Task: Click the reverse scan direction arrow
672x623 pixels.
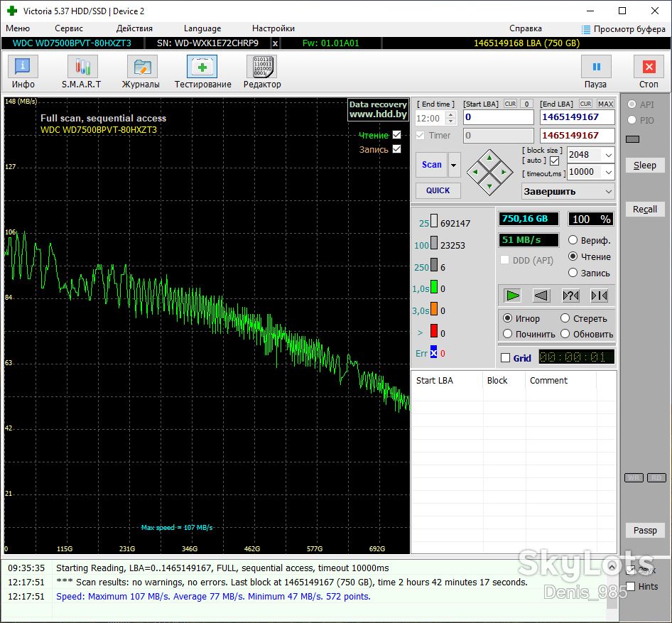Action: [x=541, y=296]
